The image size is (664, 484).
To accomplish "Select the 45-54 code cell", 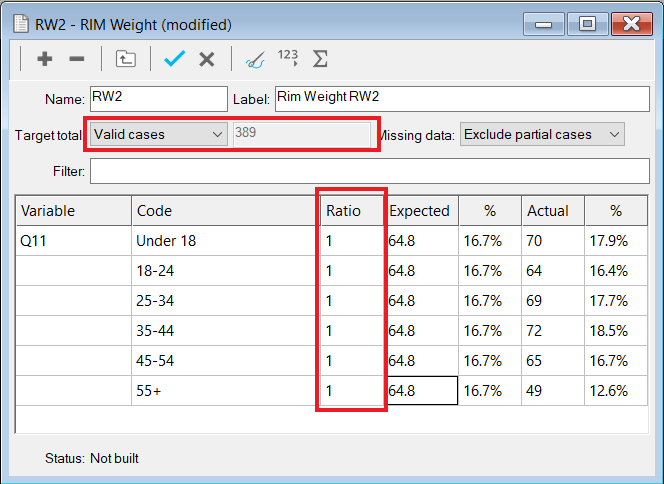I will (x=226, y=360).
